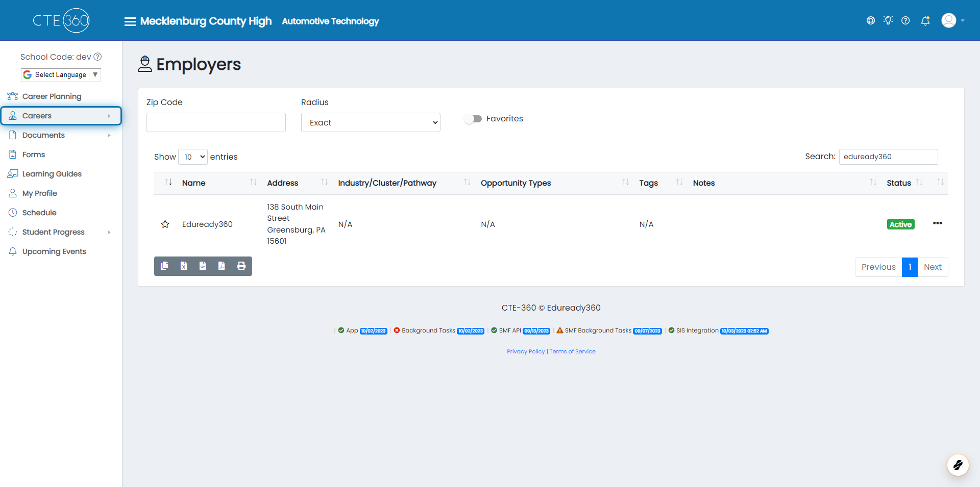Click the SMF Background Tasks warning icon
The width and height of the screenshot is (980, 487).
[560, 330]
